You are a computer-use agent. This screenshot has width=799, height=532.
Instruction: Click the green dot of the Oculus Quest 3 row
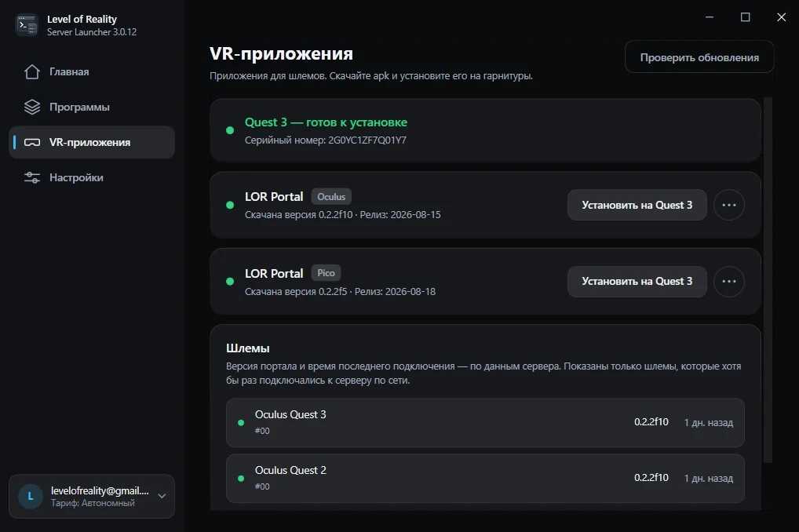pos(241,422)
